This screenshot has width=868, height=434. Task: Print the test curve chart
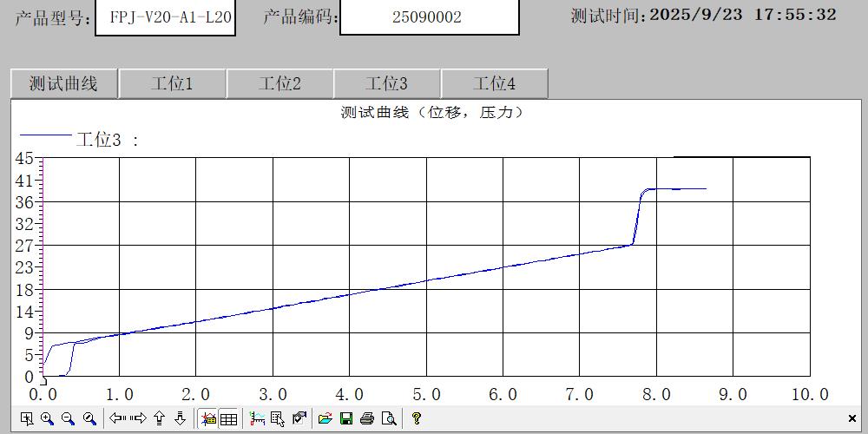pyautogui.click(x=367, y=418)
